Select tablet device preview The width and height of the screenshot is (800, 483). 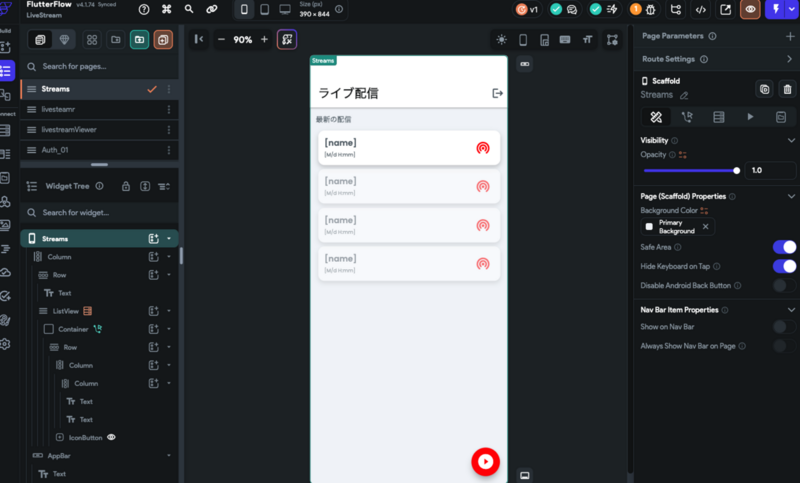pos(264,10)
